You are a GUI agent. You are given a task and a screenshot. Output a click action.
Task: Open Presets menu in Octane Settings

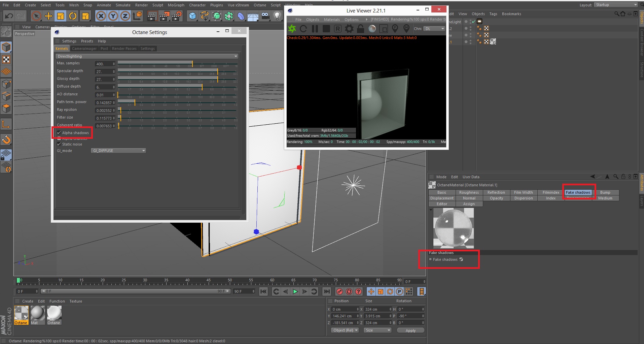[87, 41]
